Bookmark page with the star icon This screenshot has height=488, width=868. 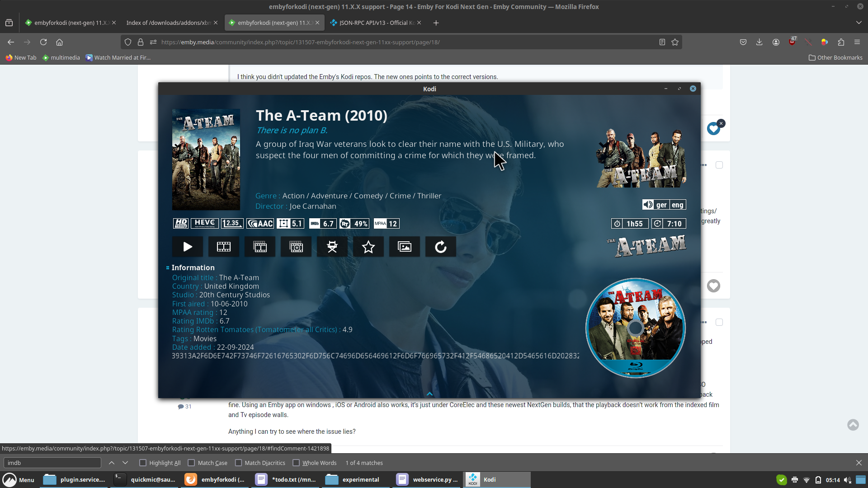click(675, 42)
